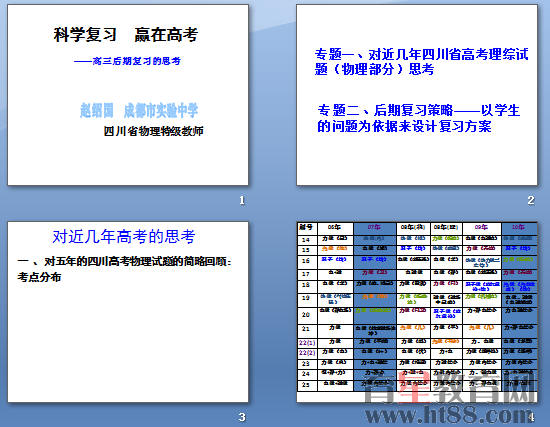Click the 09年 column header in table
This screenshot has width=550, height=427.
pos(482,228)
